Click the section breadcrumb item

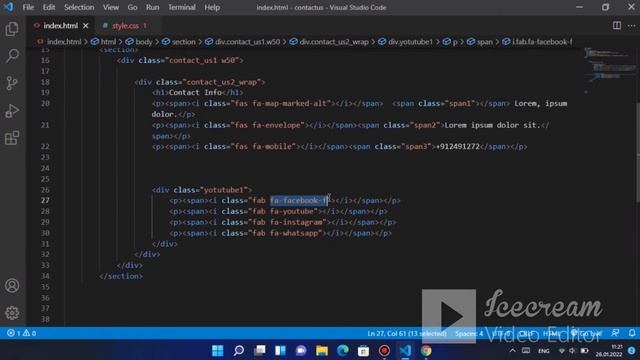[x=183, y=42]
